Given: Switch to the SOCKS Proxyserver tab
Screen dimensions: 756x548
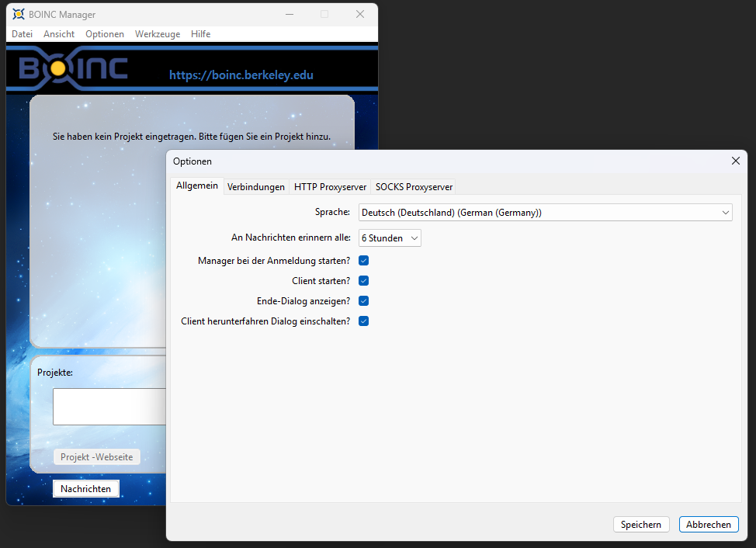Looking at the screenshot, I should pos(414,187).
